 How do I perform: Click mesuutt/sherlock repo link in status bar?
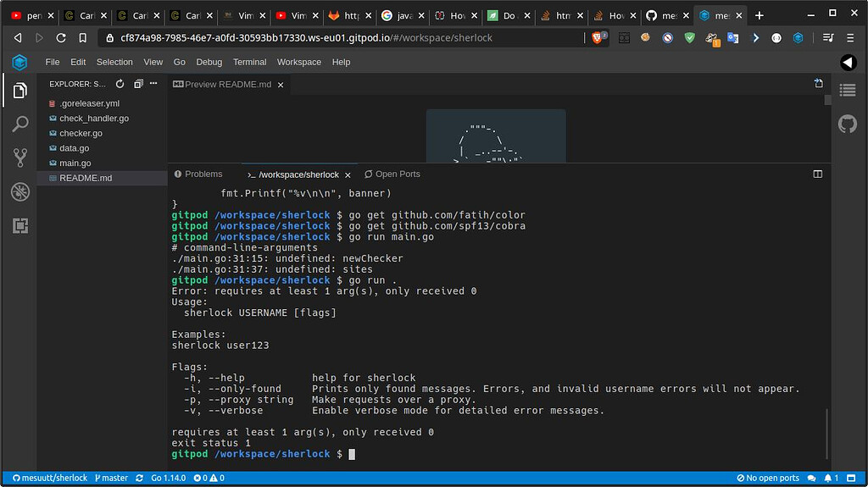pyautogui.click(x=47, y=478)
